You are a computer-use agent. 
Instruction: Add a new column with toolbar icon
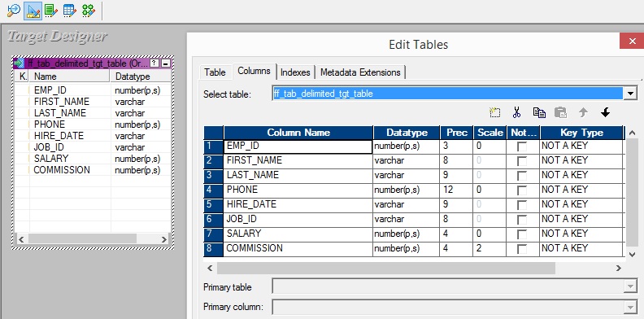click(x=495, y=112)
